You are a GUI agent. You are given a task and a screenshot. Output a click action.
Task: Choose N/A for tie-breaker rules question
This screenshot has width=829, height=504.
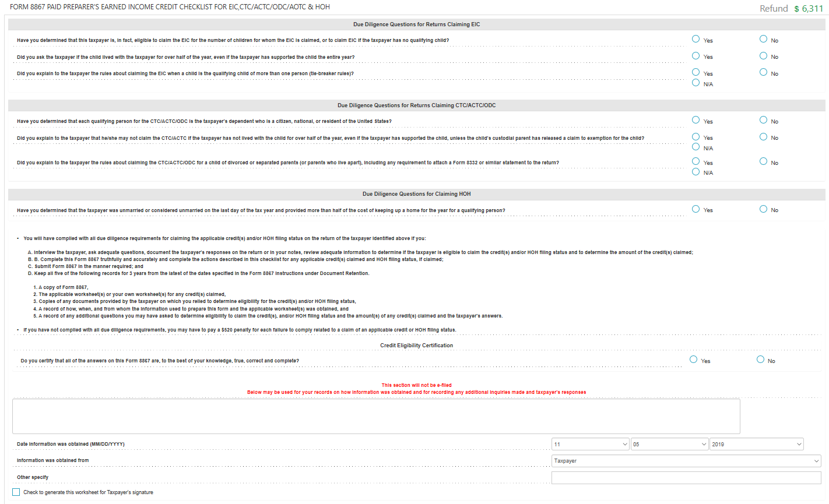click(x=695, y=83)
